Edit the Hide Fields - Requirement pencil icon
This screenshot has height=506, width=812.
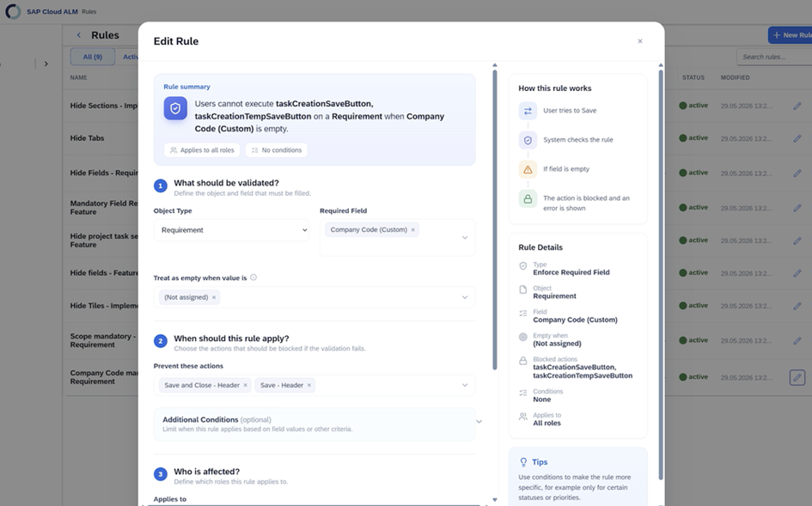tap(797, 173)
